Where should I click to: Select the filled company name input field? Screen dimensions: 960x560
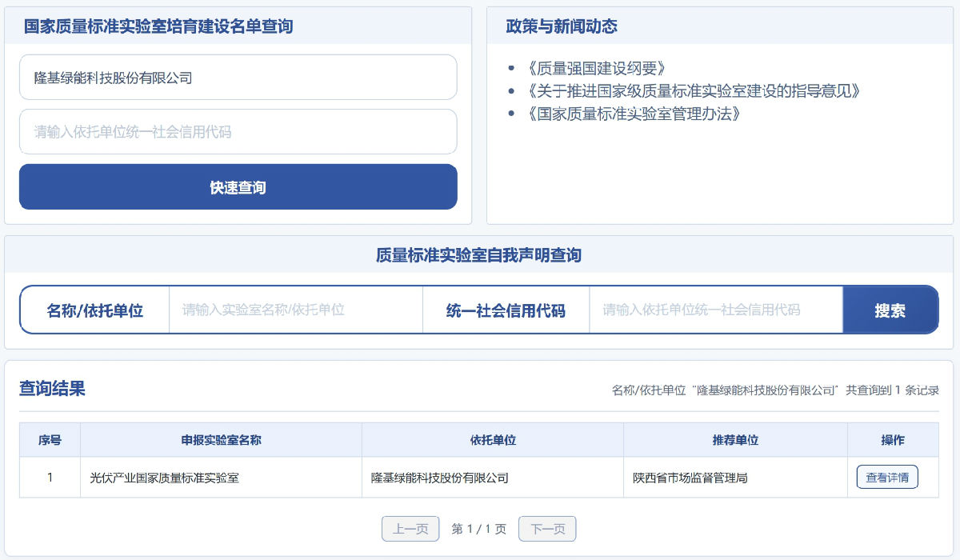(238, 77)
